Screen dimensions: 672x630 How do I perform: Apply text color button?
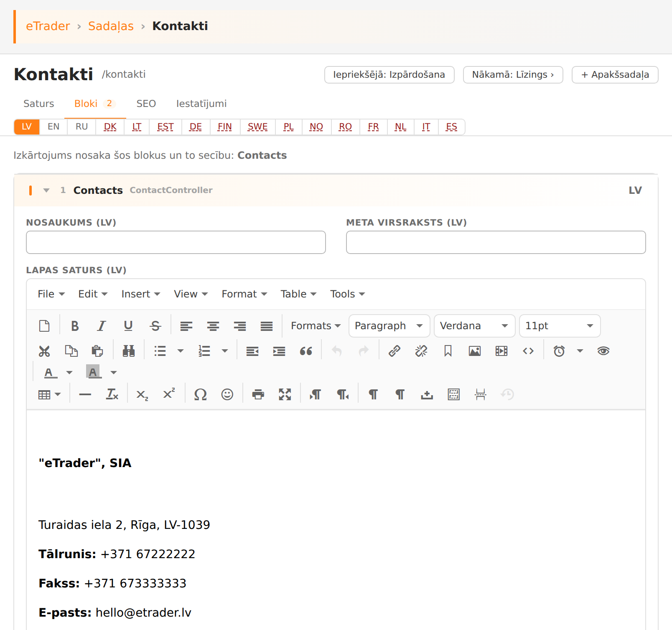[x=51, y=372]
